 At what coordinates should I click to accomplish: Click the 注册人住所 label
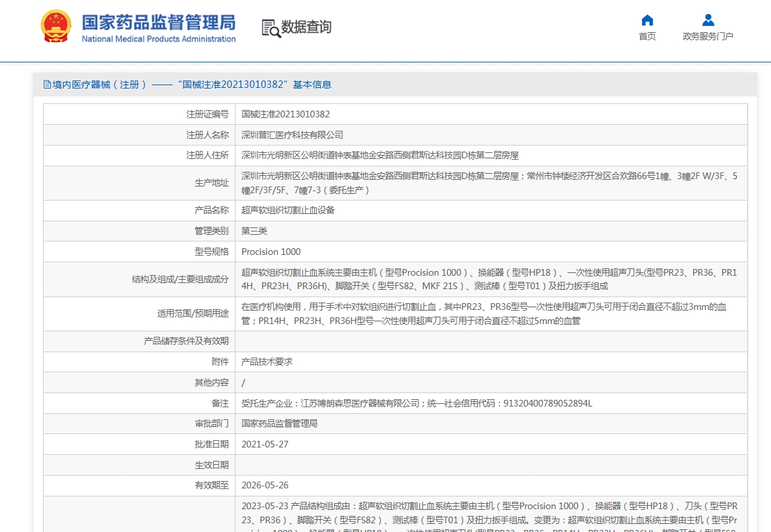click(x=207, y=156)
